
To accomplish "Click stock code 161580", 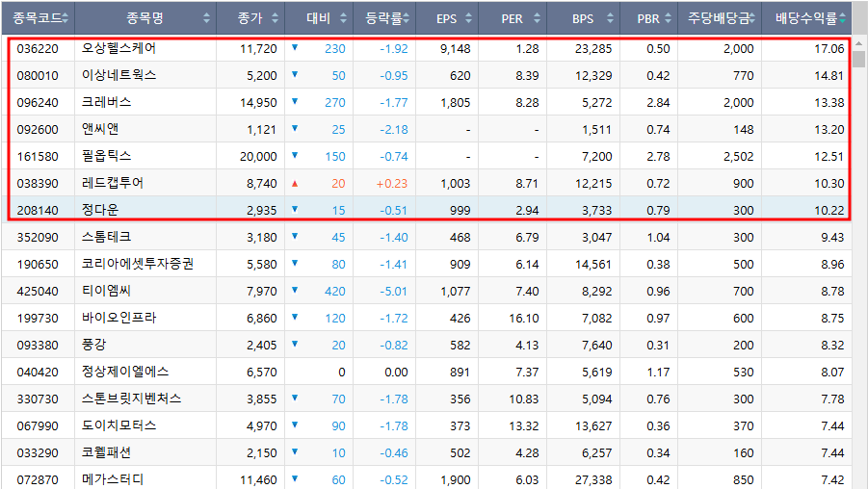I will tap(38, 157).
